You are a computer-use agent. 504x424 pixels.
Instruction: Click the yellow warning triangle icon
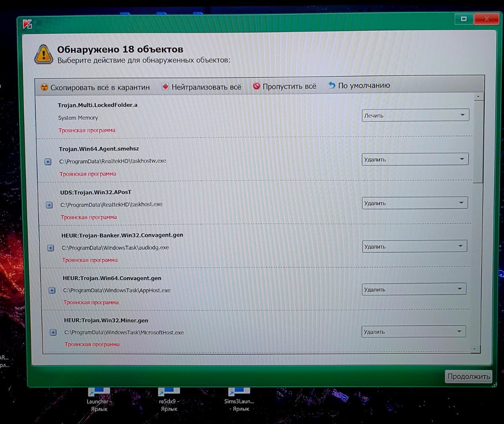coord(44,54)
